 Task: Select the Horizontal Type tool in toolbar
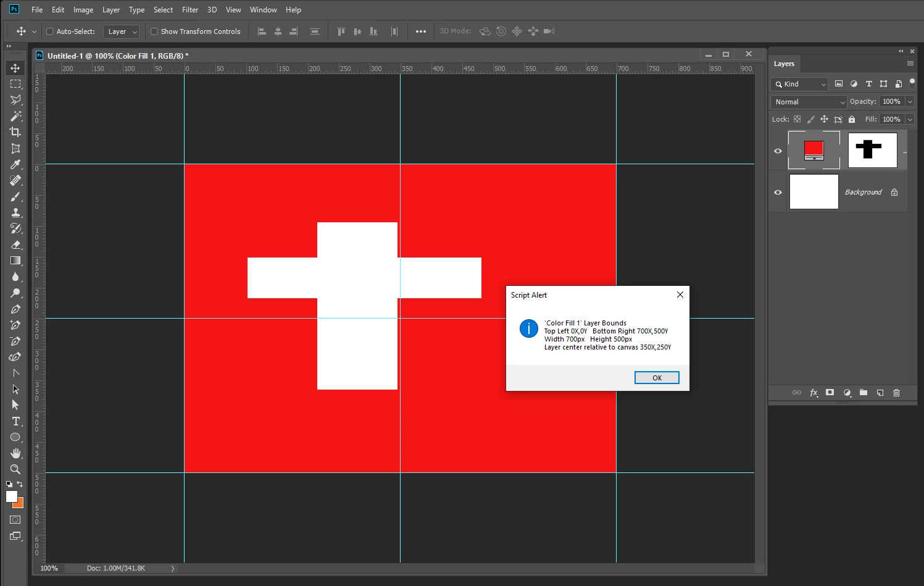point(15,421)
